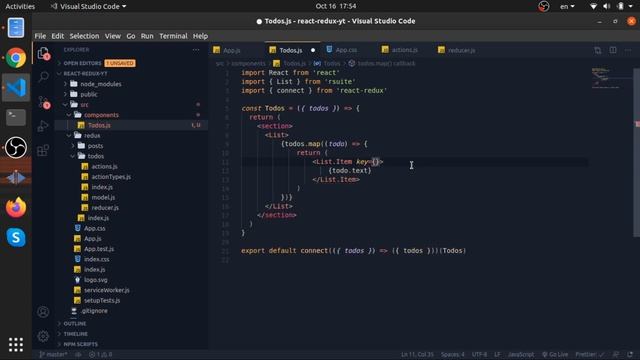Click the network icon in system tray
Screen dimensions: 640x360
(x=593, y=6)
